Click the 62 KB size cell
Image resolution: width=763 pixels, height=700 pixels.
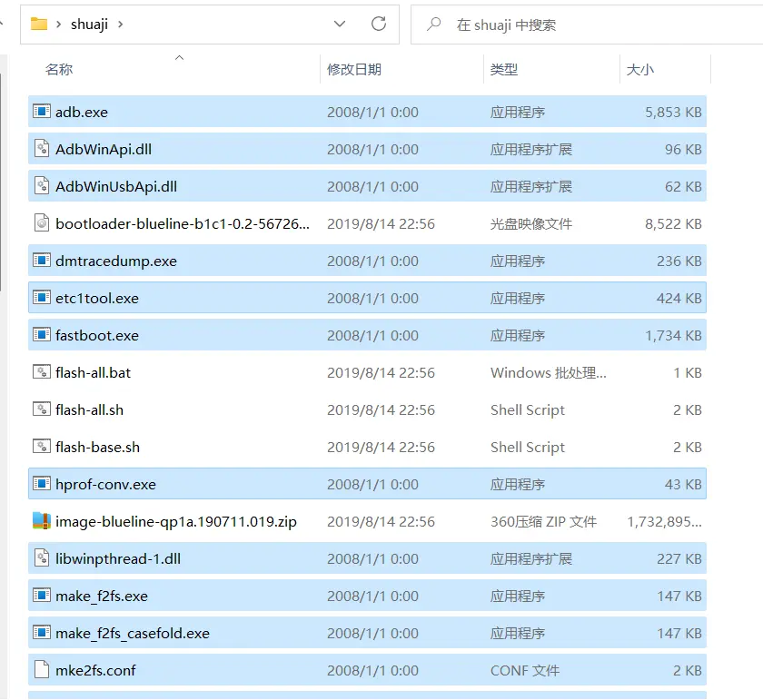683,186
